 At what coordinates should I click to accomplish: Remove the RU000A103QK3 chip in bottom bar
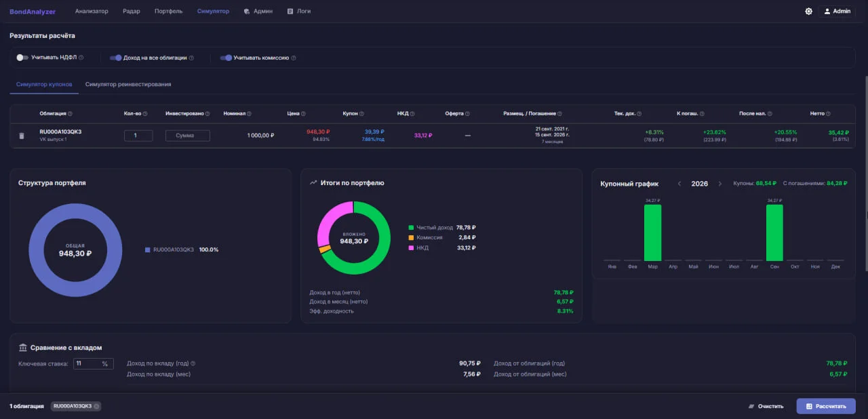96,406
